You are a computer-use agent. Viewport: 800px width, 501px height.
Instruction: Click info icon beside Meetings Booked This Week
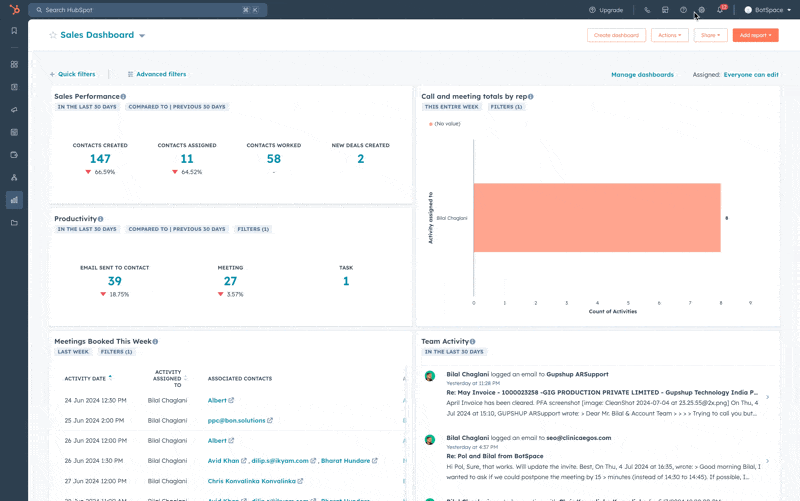pos(155,342)
